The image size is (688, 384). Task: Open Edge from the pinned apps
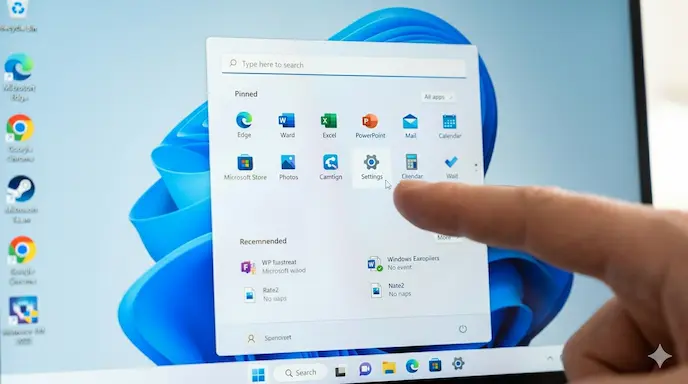244,125
